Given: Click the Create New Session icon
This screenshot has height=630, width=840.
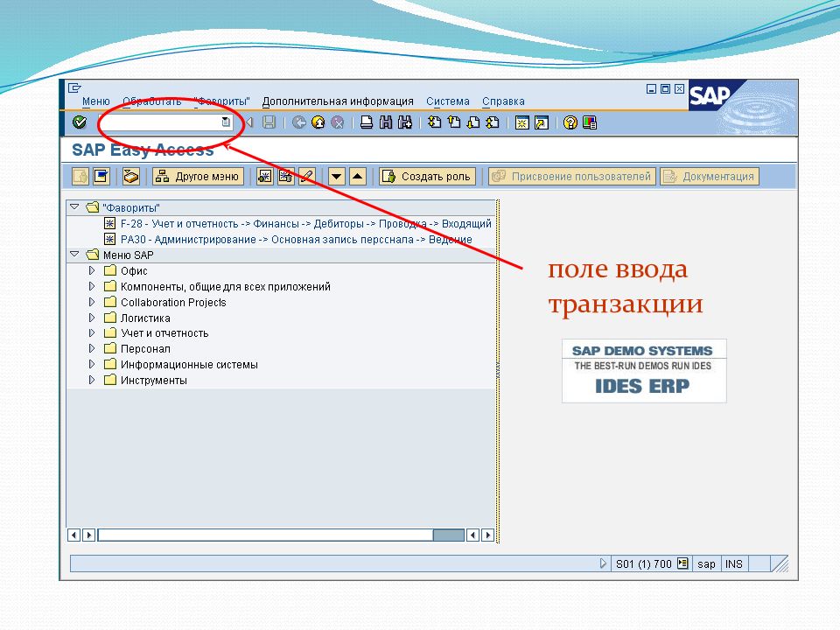Looking at the screenshot, I should 521,122.
